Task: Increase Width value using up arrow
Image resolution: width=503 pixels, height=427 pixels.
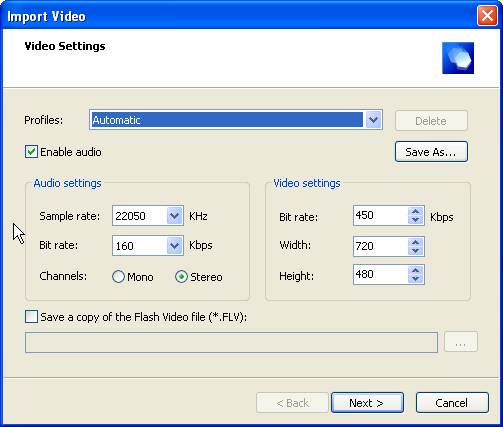Action: click(415, 243)
